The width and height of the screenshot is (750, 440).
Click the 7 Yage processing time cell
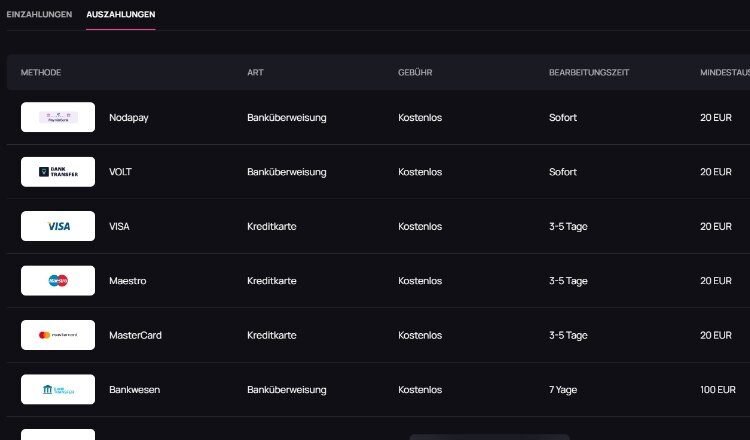pyautogui.click(x=563, y=390)
